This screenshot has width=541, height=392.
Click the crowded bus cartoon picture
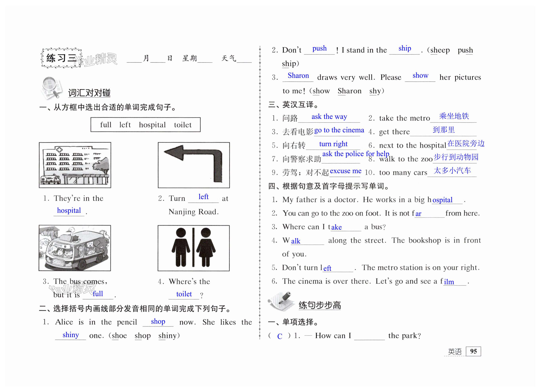75,248
